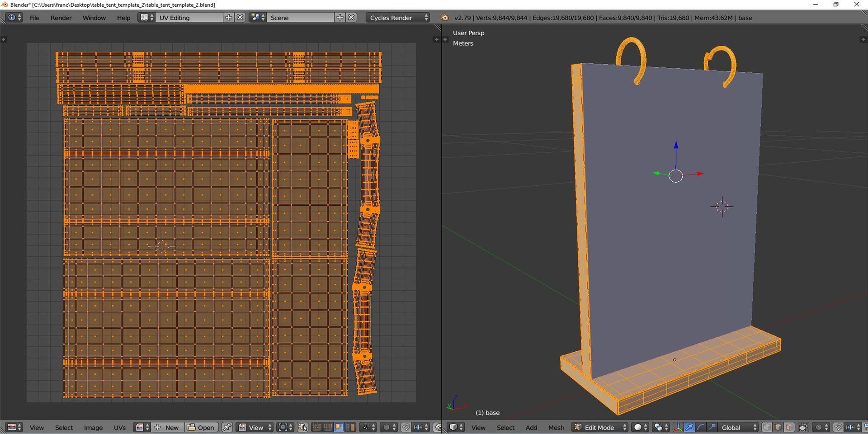Click the screen layout browse icon
The image size is (868, 434).
click(x=146, y=18)
